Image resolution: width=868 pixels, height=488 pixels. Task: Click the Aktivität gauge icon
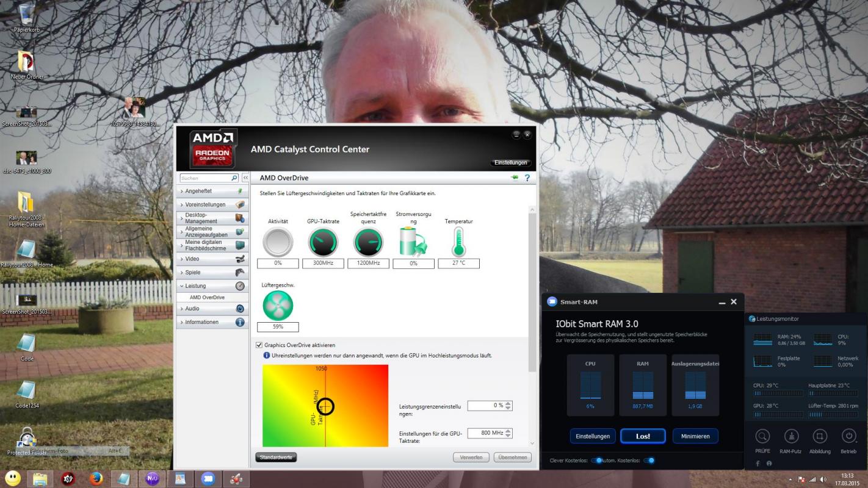tap(278, 242)
